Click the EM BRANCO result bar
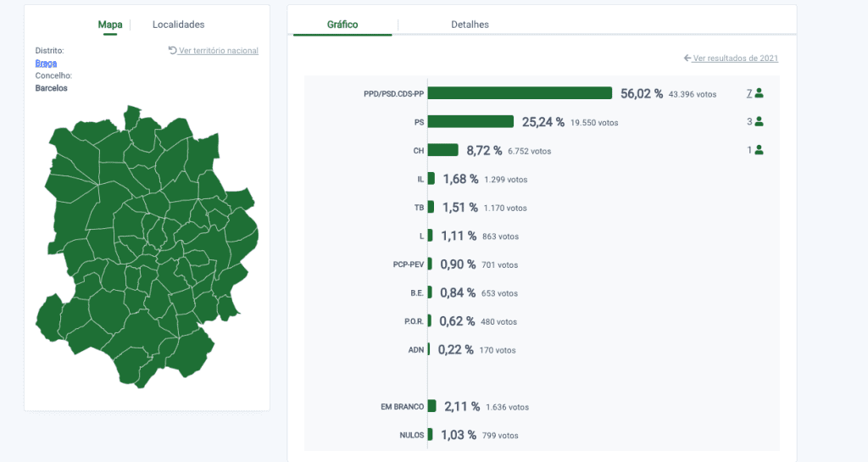The height and width of the screenshot is (462, 868). click(431, 406)
